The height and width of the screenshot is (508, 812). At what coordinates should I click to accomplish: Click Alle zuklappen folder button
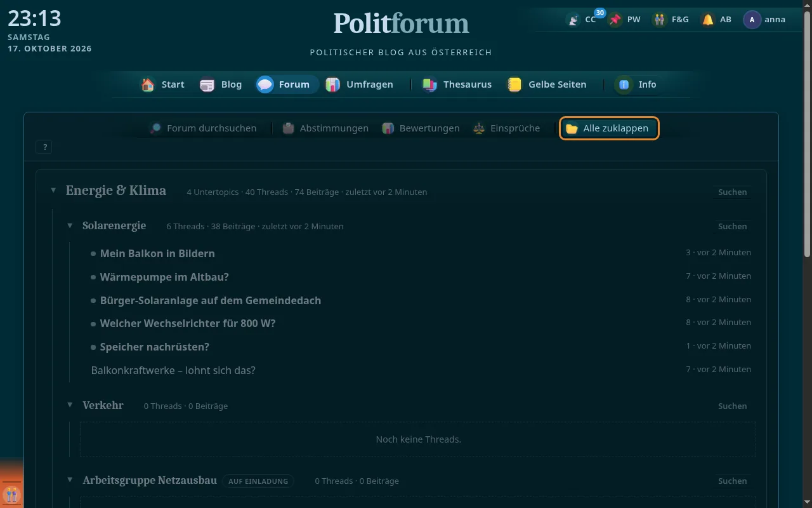click(609, 128)
